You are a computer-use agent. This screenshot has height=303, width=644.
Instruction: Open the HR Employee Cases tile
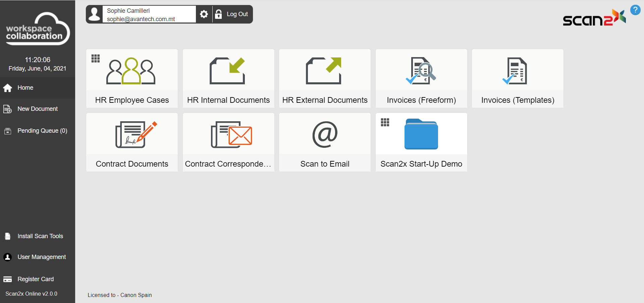coord(132,79)
